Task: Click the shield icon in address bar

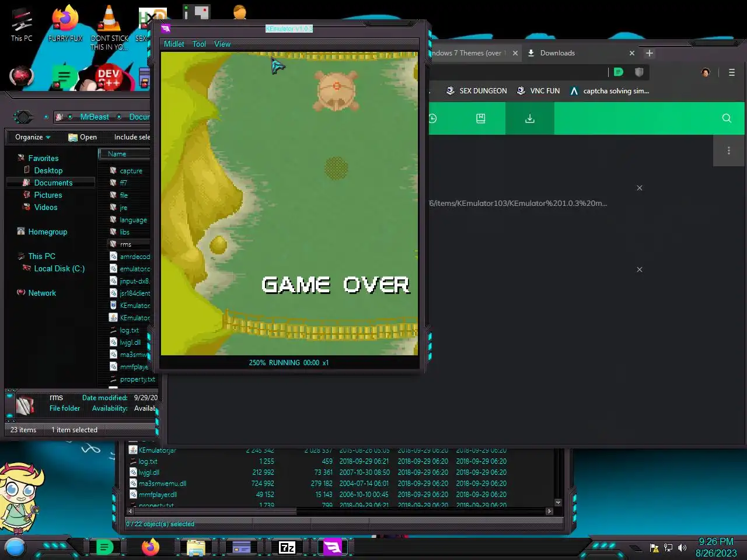Action: click(639, 72)
